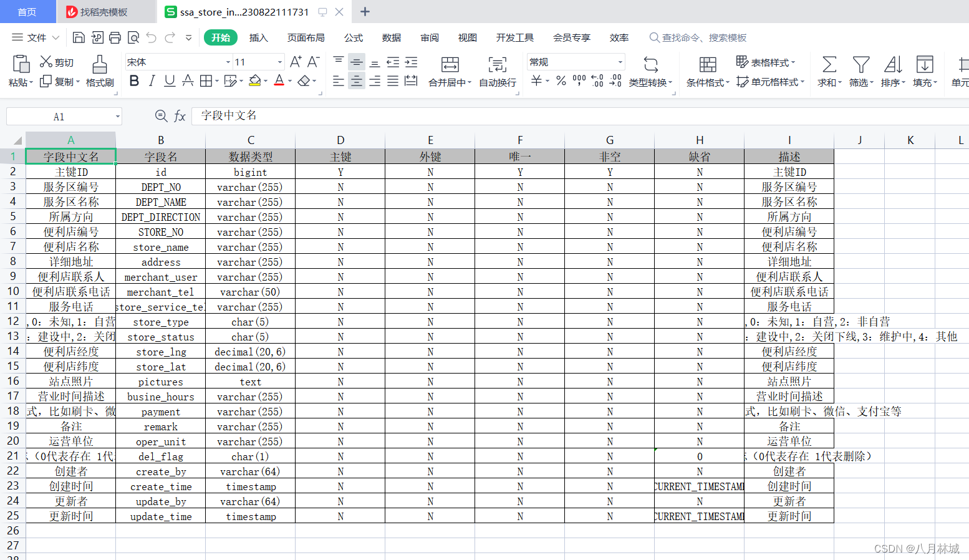This screenshot has height=560, width=969.
Task: Switch to the 开发工具 ribbon tab
Action: pyautogui.click(x=514, y=37)
